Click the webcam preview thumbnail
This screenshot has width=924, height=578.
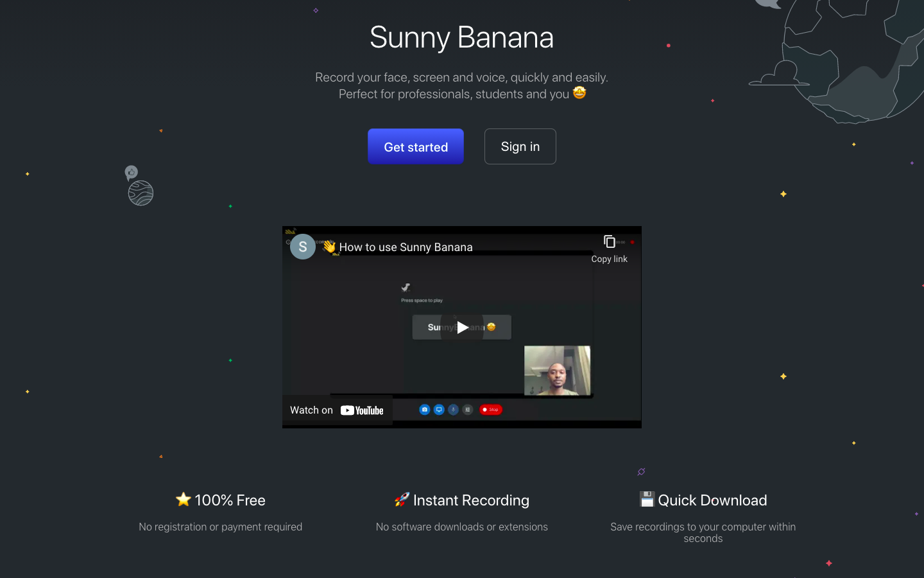[x=557, y=371]
